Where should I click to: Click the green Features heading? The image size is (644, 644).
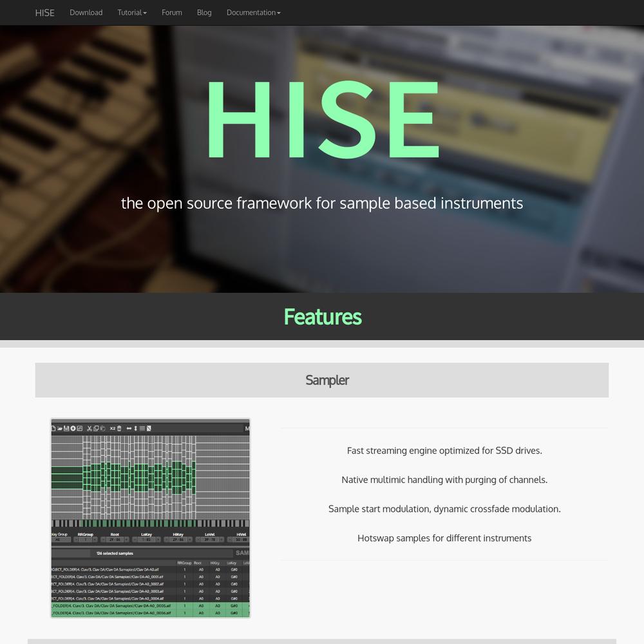pyautogui.click(x=323, y=317)
